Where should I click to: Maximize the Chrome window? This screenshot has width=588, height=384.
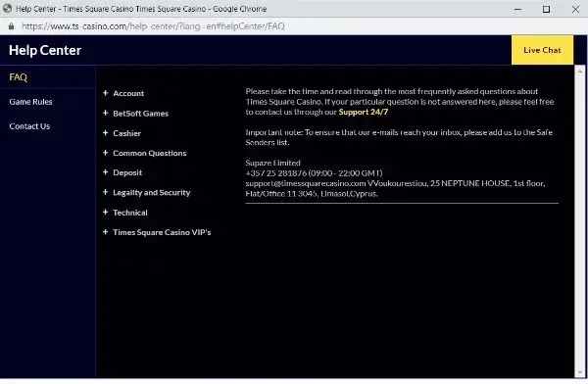547,9
